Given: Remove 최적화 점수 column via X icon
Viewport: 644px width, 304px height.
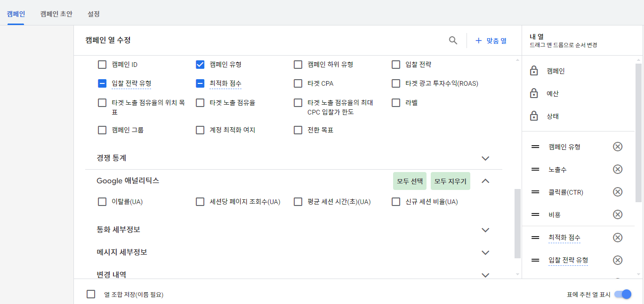Looking at the screenshot, I should tap(618, 238).
